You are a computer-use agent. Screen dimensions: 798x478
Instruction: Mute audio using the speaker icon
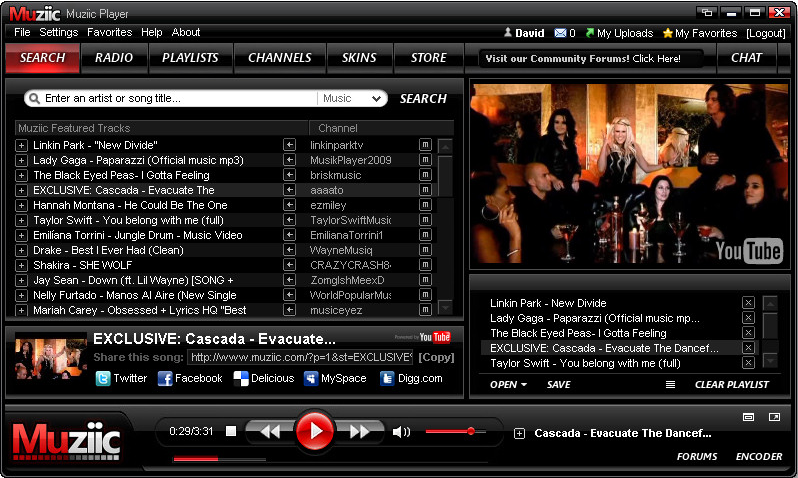pos(401,432)
